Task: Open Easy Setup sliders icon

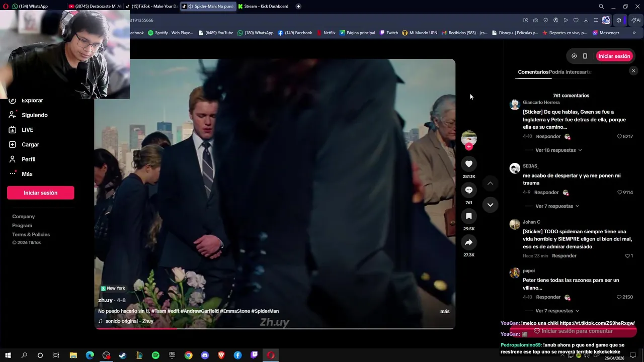Action: click(596, 20)
